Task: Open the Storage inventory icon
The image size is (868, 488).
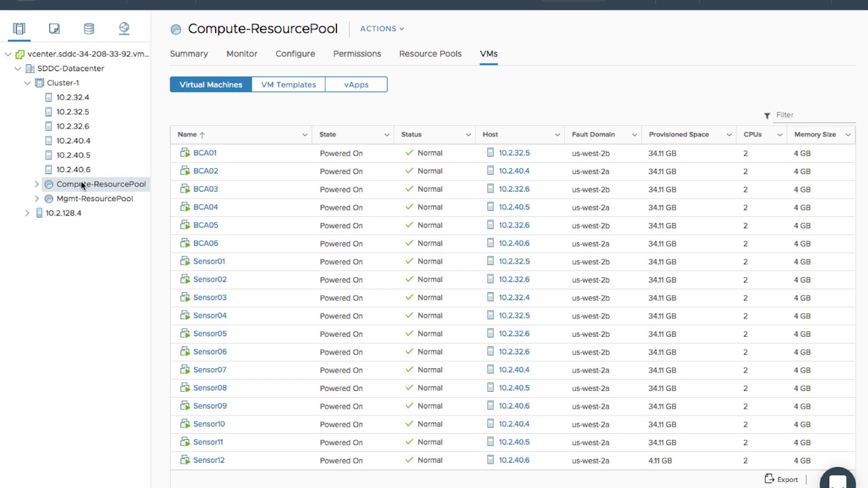Action: point(89,28)
